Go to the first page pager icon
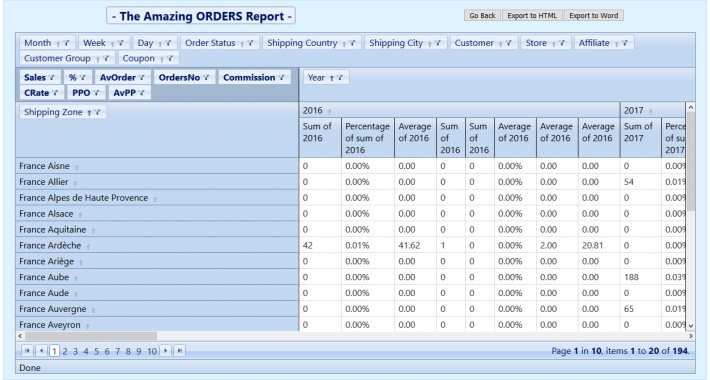Viewport: 710px width, 380px height. click(27, 351)
